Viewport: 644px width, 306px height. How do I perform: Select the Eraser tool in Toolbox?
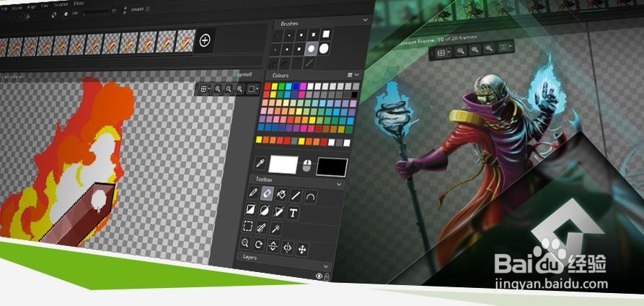pyautogui.click(x=267, y=193)
